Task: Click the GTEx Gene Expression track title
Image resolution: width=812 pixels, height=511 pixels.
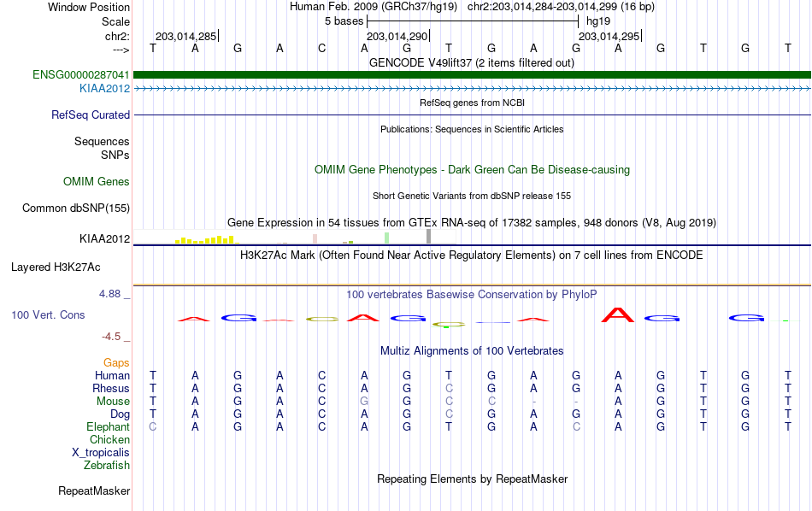Action: tap(472, 223)
